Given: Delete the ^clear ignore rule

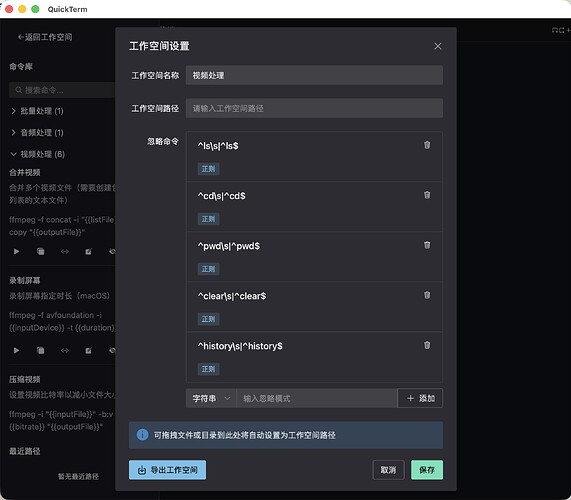Looking at the screenshot, I should coord(427,295).
